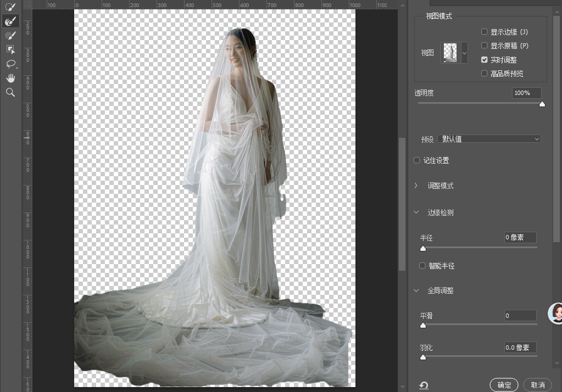Collapse the 边缘检测 section
This screenshot has width=562, height=392.
(416, 212)
